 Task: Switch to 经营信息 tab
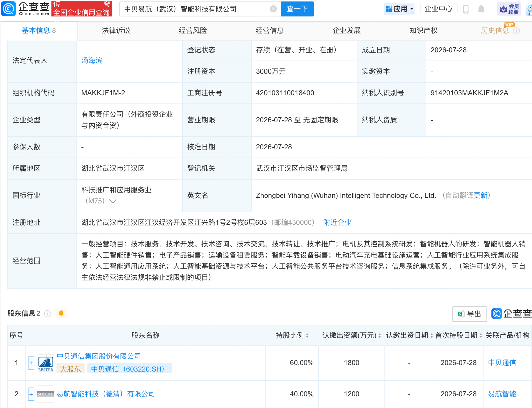click(270, 31)
